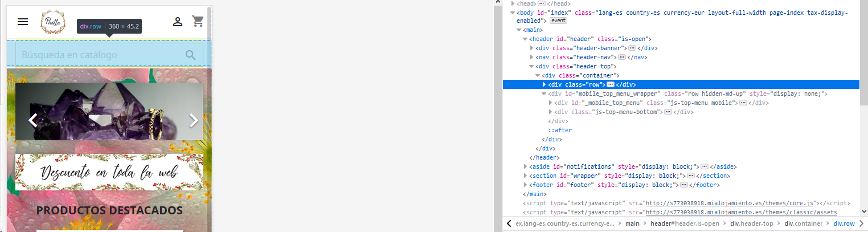Expand the nav class="header-nav" node
Viewport: 868px width, 232px height.
click(x=531, y=57)
